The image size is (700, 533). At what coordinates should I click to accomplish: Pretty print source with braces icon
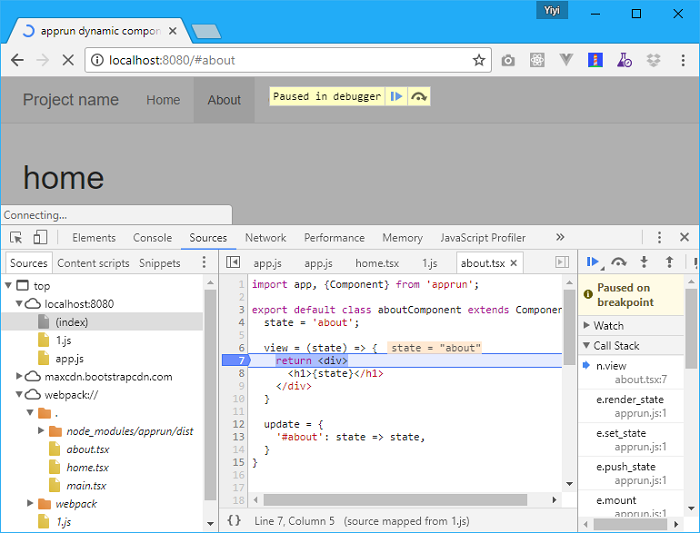pyautogui.click(x=234, y=521)
